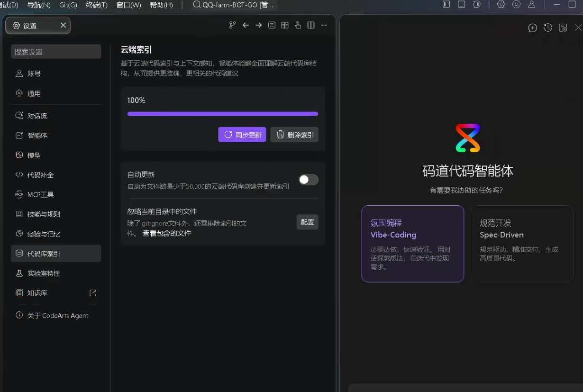583x392 pixels.
Task: Click the account person icon in title bar
Action: pos(531,4)
